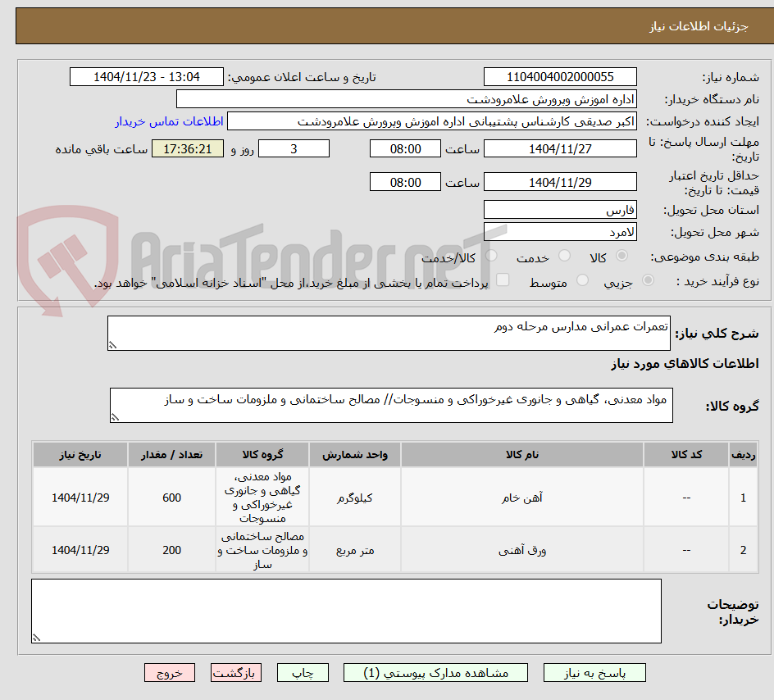774x700 pixels.
Task: Click the واحد شمارش column header
Action: click(x=355, y=455)
